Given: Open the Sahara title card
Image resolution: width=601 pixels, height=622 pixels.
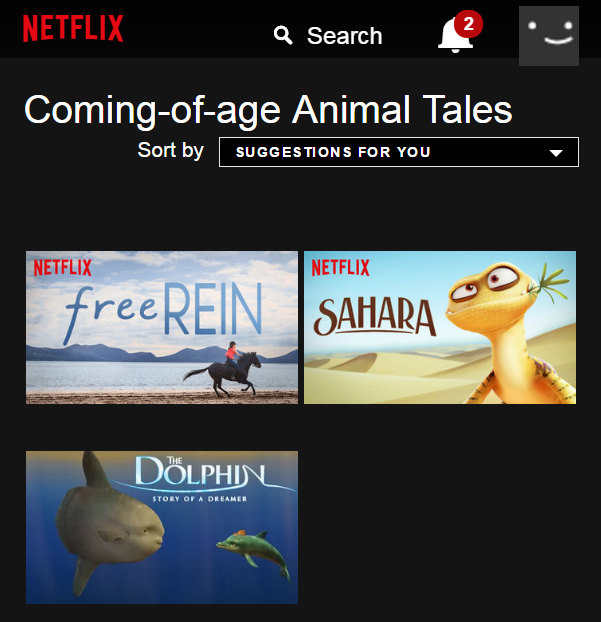Looking at the screenshot, I should pos(440,327).
